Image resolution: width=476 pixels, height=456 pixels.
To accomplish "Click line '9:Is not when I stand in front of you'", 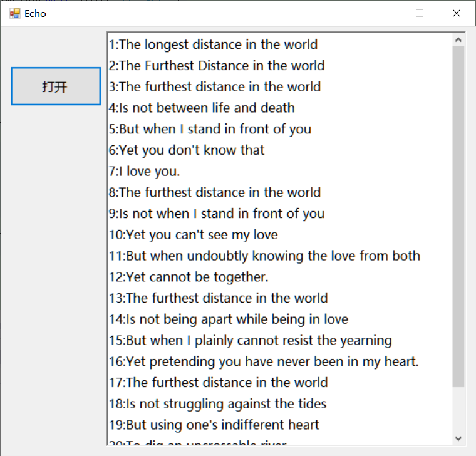I will coord(217,214).
